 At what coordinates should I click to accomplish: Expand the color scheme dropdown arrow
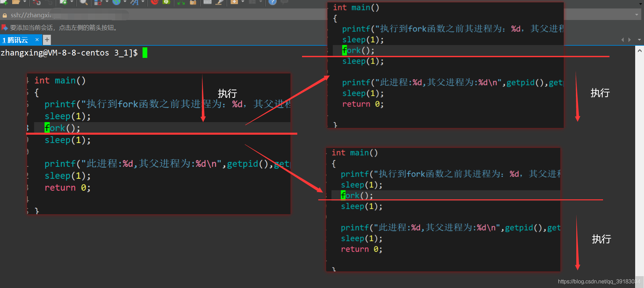107,2
